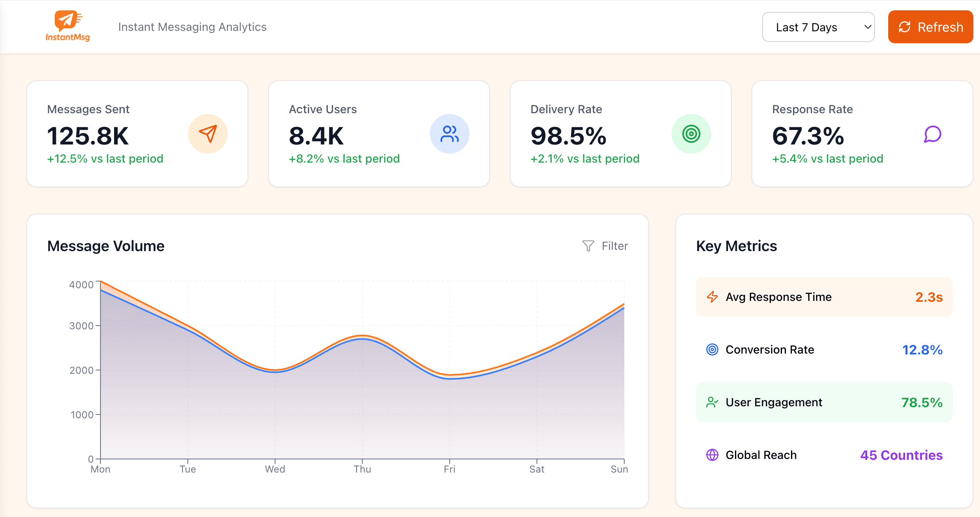Select the User Engagement metric row

(824, 402)
